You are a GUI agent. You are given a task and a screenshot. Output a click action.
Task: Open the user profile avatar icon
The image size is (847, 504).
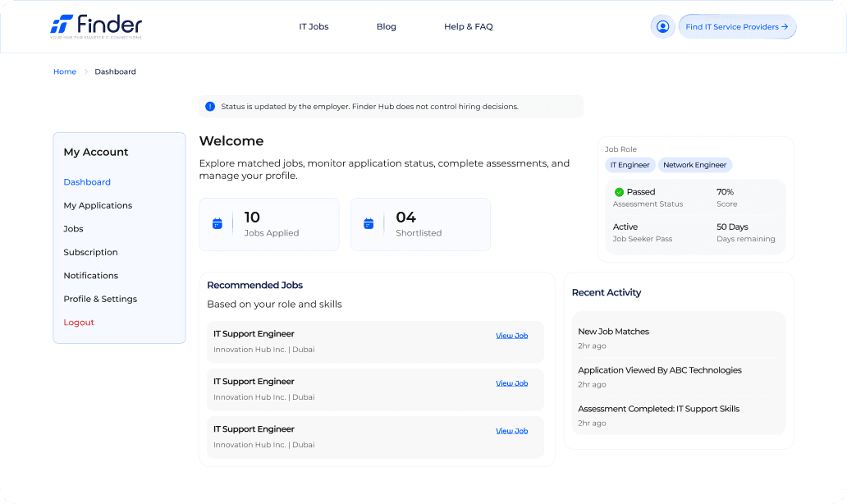click(x=663, y=26)
